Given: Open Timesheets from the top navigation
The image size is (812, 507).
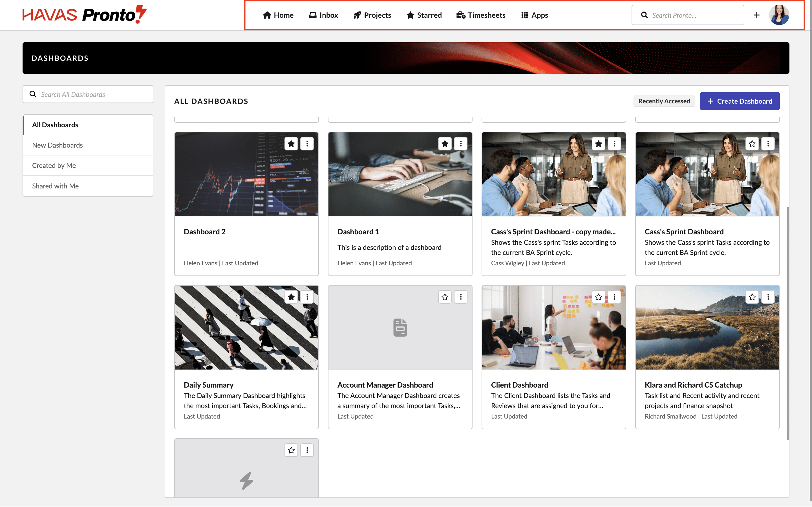Looking at the screenshot, I should point(480,15).
